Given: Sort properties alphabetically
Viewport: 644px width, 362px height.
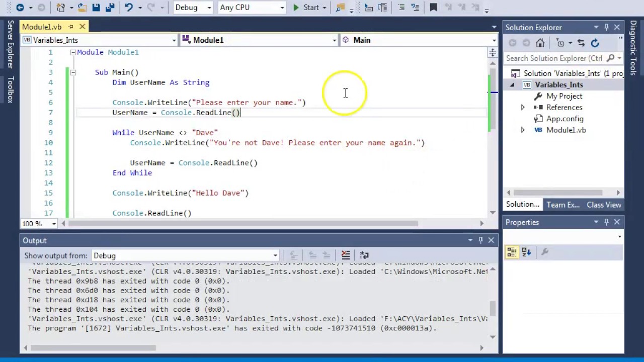Looking at the screenshot, I should 526,252.
